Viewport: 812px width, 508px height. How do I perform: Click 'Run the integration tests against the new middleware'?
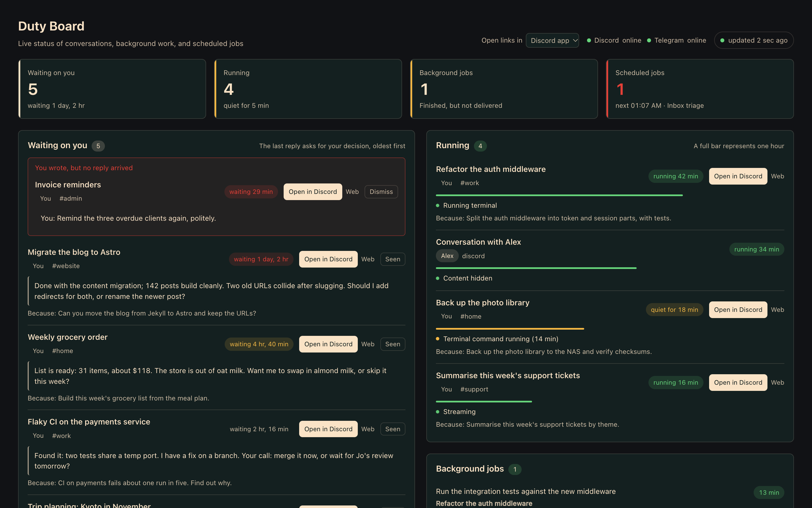(x=526, y=491)
